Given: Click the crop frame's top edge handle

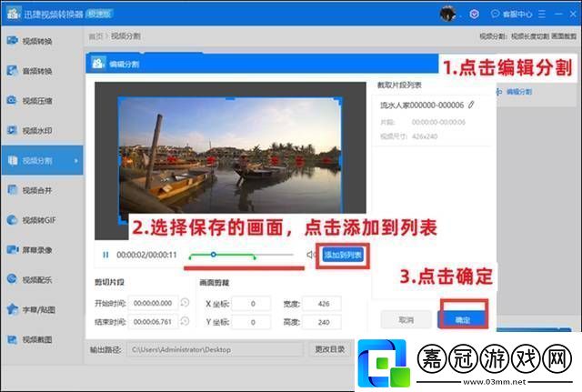Looking at the screenshot, I should coord(230,98).
